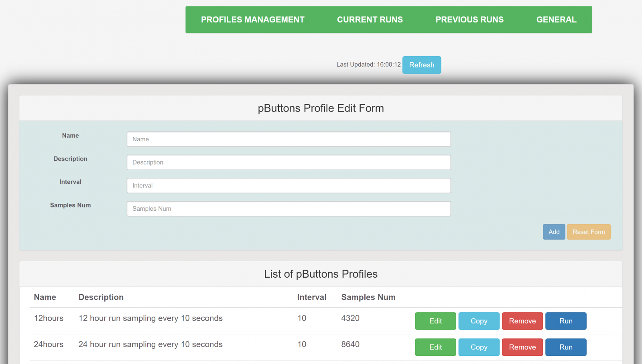
Task: Focus the Name input field
Action: [288, 139]
